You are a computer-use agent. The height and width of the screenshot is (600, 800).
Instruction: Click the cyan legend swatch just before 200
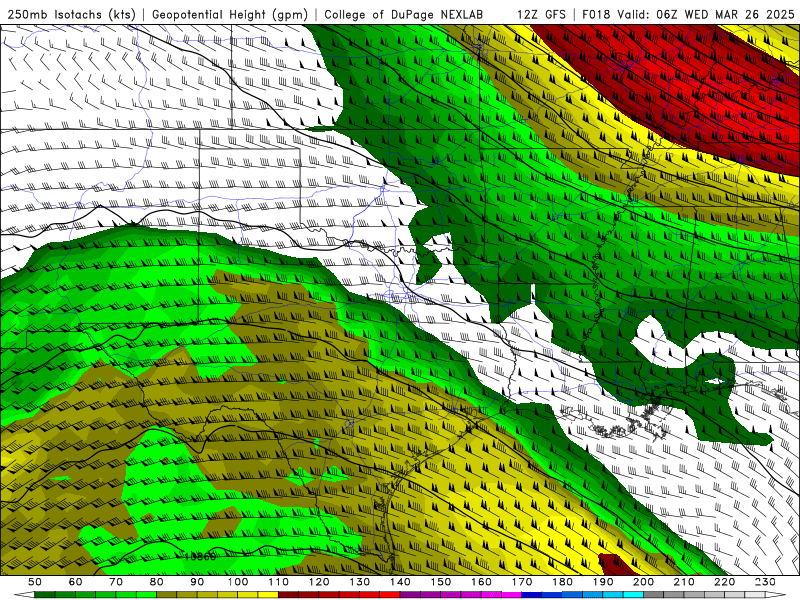633,595
